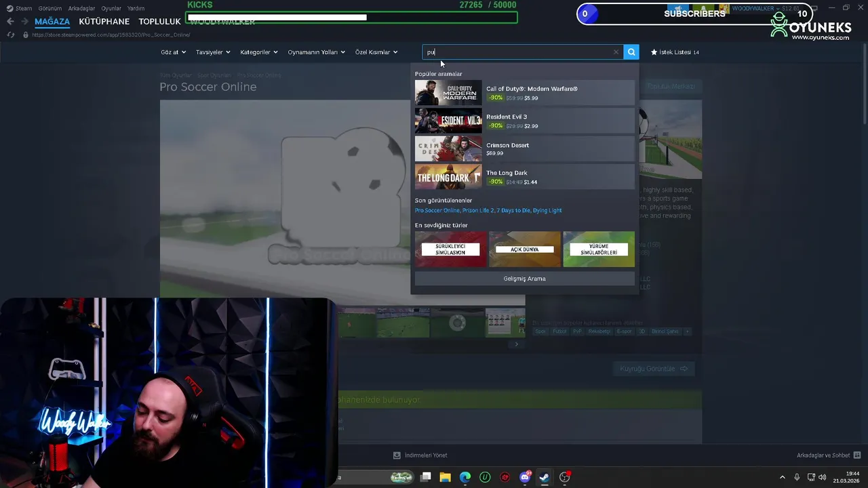Select The Long Dark search suggestion

(x=524, y=177)
